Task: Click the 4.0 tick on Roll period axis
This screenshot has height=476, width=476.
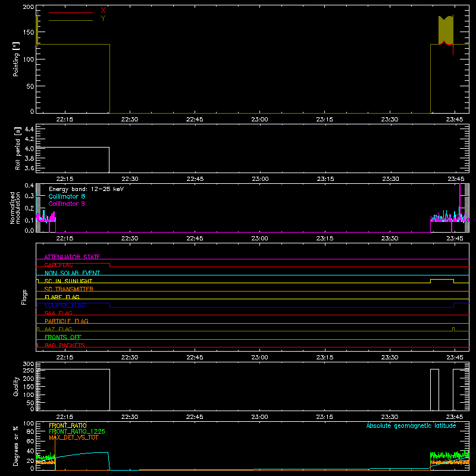Action: [29, 149]
